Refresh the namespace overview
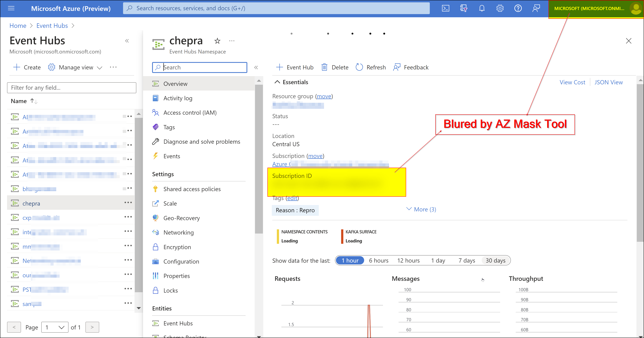644x338 pixels. click(371, 67)
